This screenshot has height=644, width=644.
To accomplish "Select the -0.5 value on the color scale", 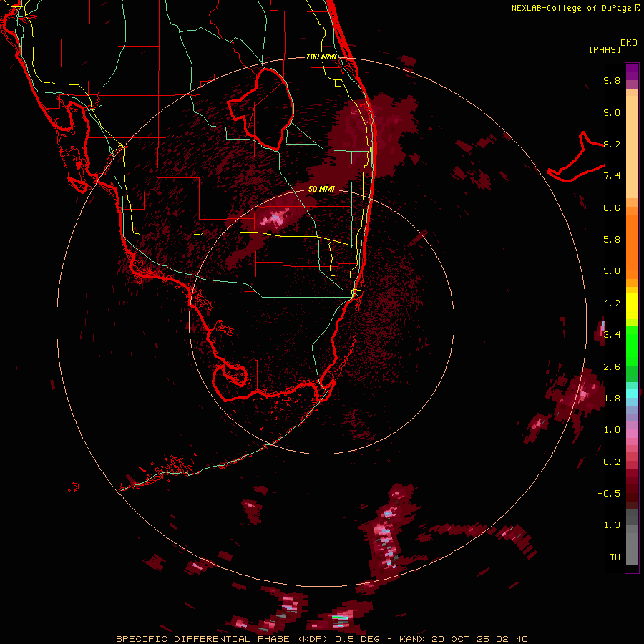I will [x=609, y=494].
